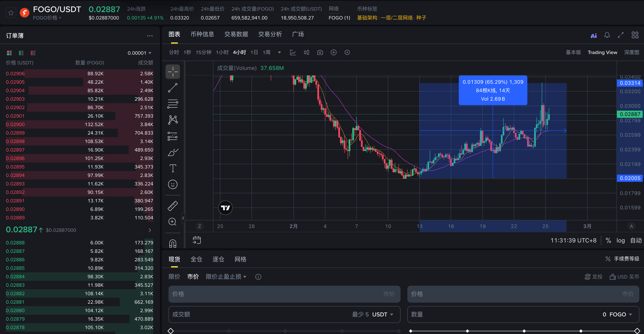The height and width of the screenshot is (334, 644).
Task: Click the add-compare plus circle icon
Action: [x=333, y=53]
